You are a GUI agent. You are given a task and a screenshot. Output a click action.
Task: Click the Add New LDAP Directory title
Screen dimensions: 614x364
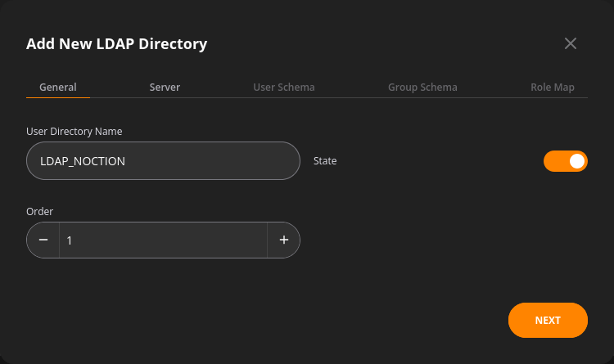point(117,44)
